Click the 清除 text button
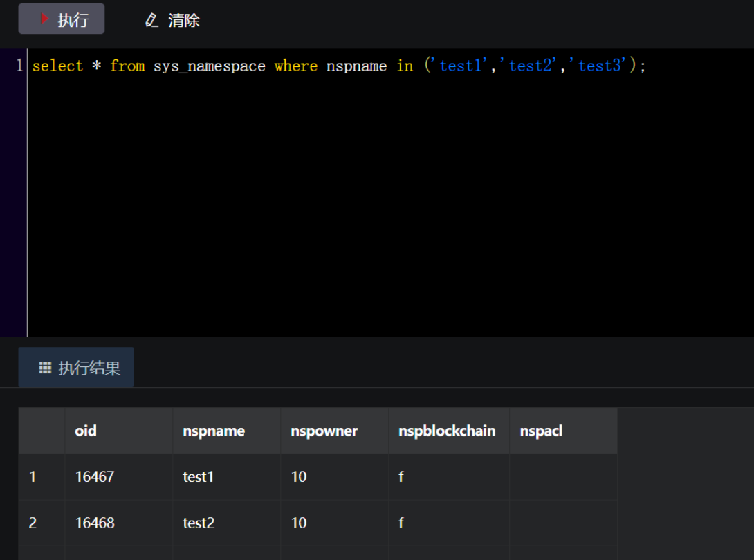 point(184,20)
